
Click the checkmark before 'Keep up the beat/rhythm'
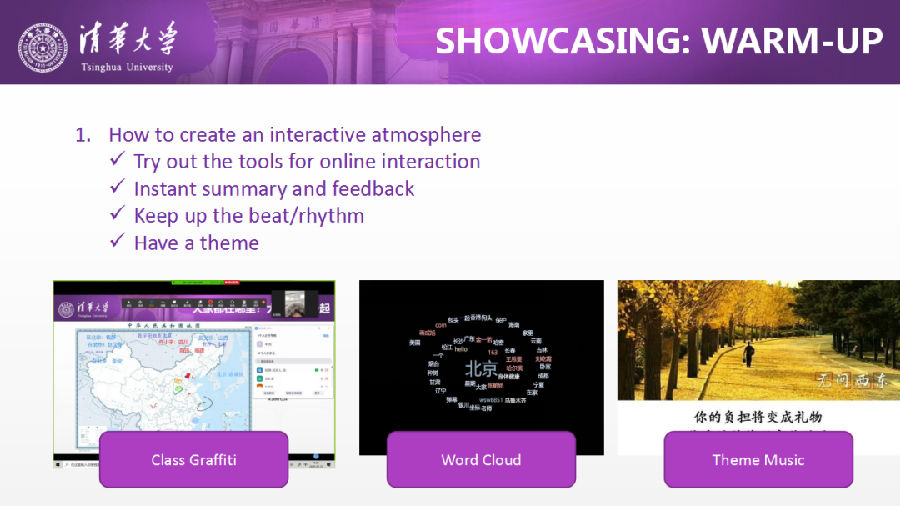pyautogui.click(x=117, y=215)
